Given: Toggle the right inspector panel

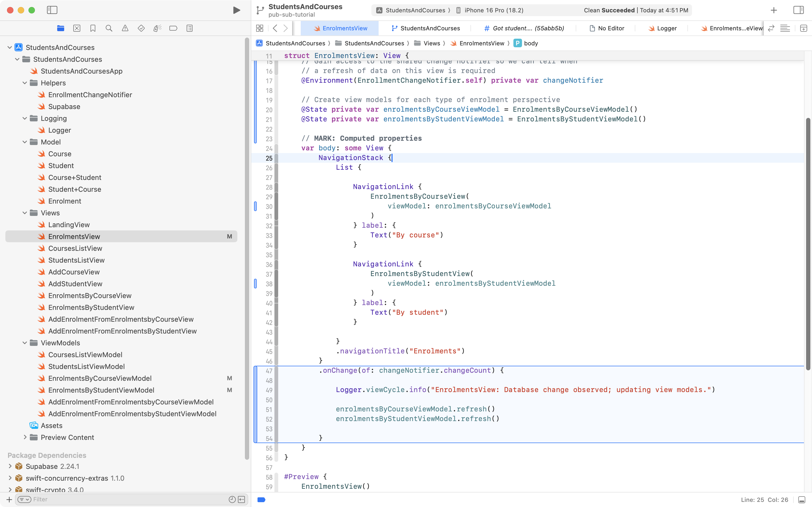Looking at the screenshot, I should pyautogui.click(x=798, y=10).
